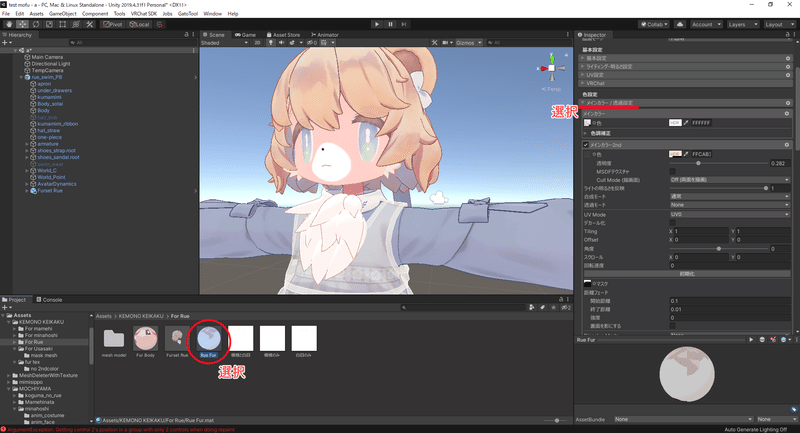Collapse rue_swim_PB in Hierarchy
The width and height of the screenshot is (800, 433).
(21, 77)
